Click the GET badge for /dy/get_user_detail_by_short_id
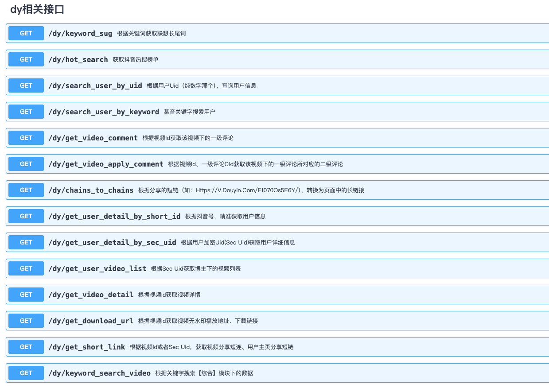The width and height of the screenshot is (549, 392). click(26, 216)
